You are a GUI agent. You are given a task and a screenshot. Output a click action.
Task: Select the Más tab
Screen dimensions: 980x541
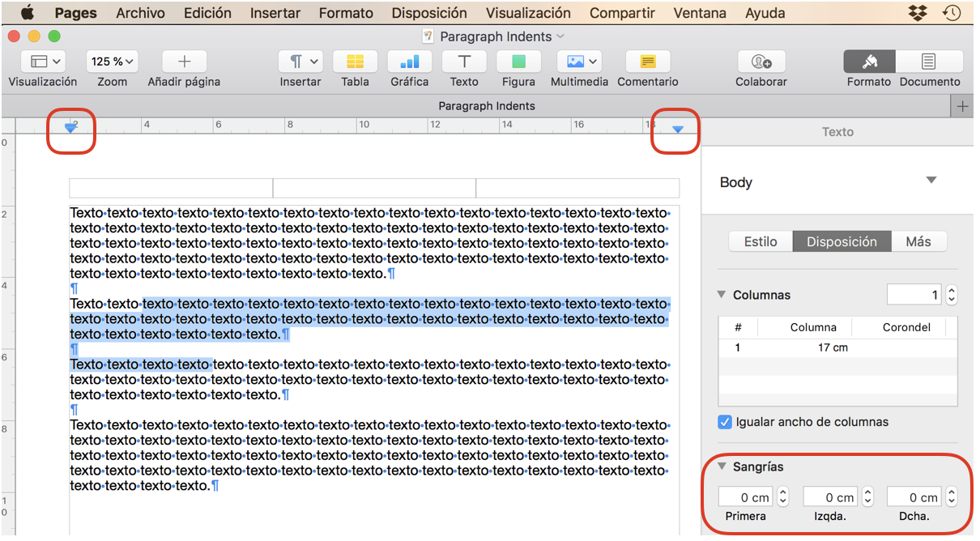[918, 241]
